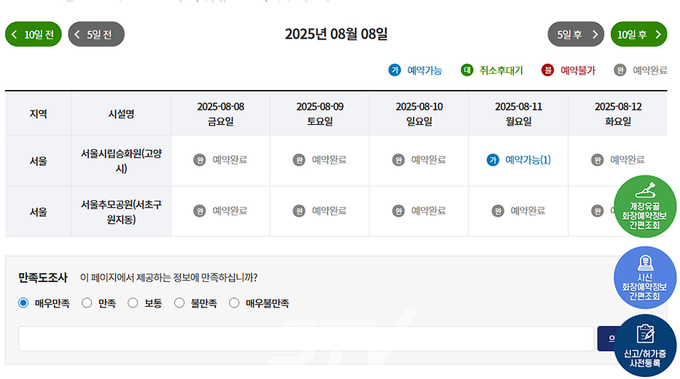Open 신고/허가증 사전등록 floating icon
The image size is (680, 379).
pos(645,346)
